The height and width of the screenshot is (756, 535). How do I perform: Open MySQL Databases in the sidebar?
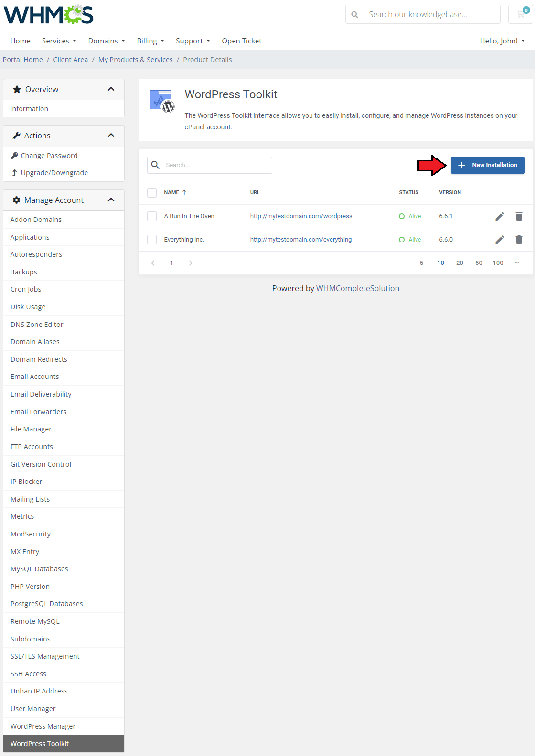tap(64, 569)
